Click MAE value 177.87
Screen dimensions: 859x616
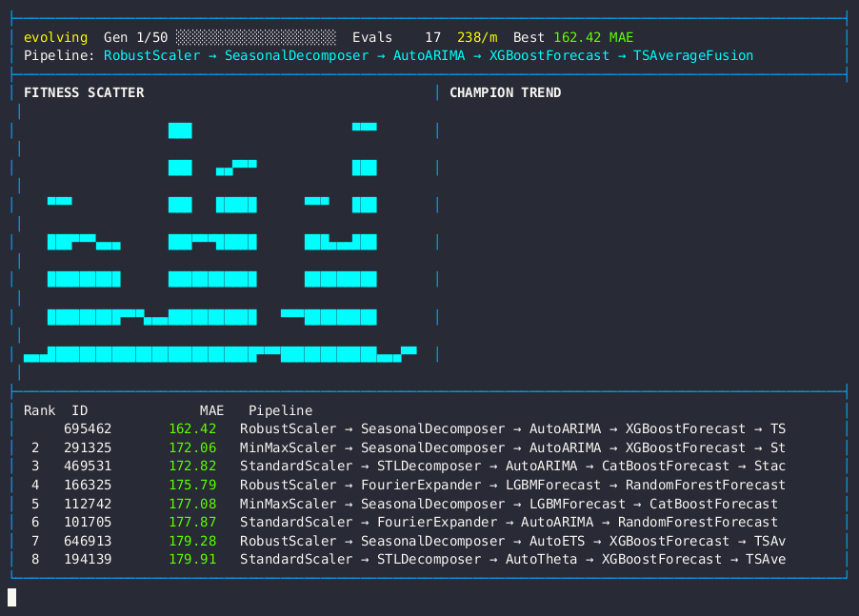(x=192, y=523)
